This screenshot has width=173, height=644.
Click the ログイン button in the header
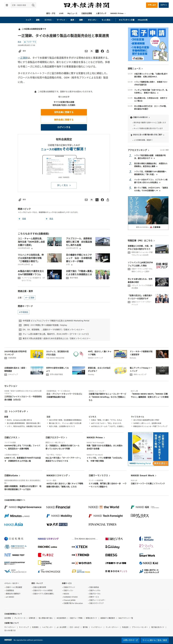tap(163, 5)
